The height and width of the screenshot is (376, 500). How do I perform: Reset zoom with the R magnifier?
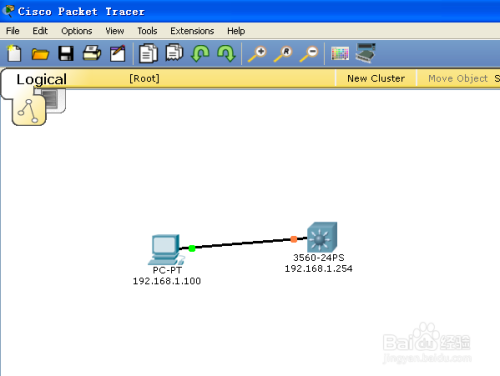[x=283, y=54]
